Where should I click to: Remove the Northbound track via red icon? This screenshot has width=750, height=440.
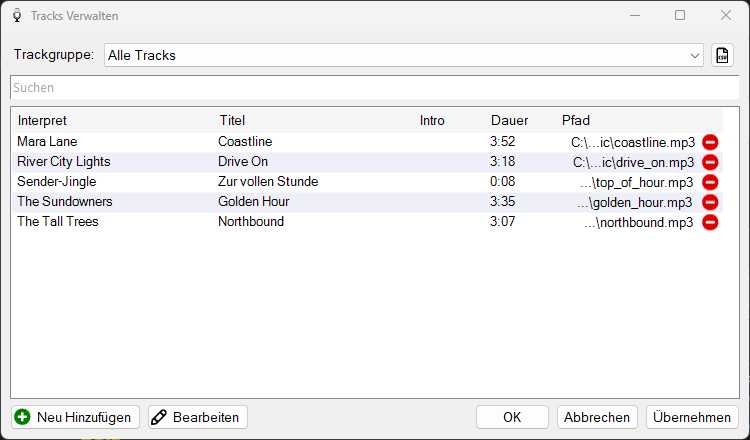710,222
